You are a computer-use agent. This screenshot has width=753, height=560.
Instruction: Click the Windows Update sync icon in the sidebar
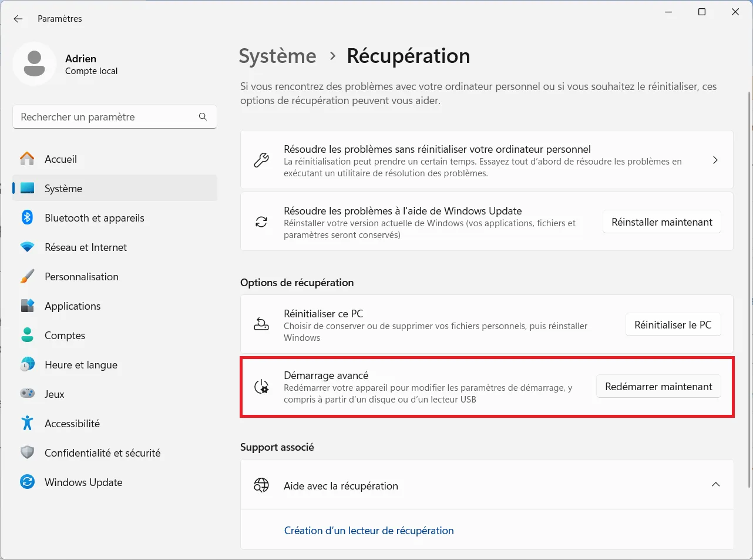tap(27, 482)
